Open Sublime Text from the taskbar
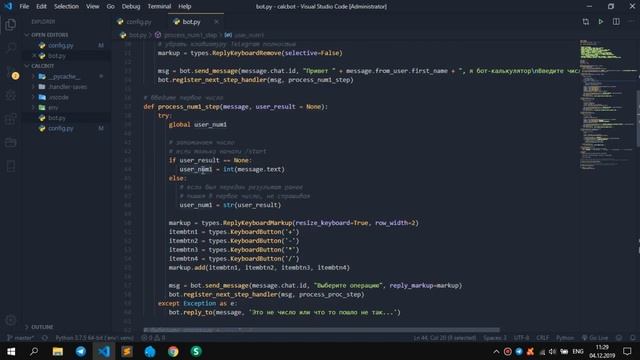Viewport: 640px width, 360px height. tap(127, 351)
